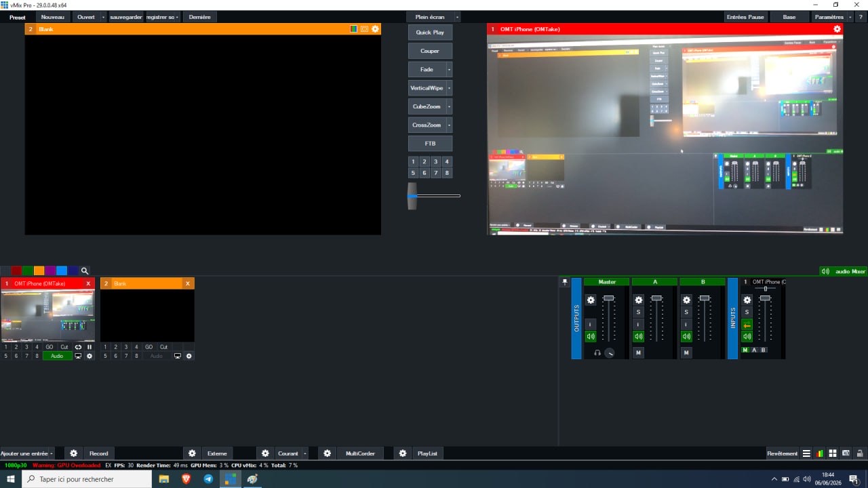
Task: Toggle Solo on bus A
Action: pyautogui.click(x=638, y=312)
